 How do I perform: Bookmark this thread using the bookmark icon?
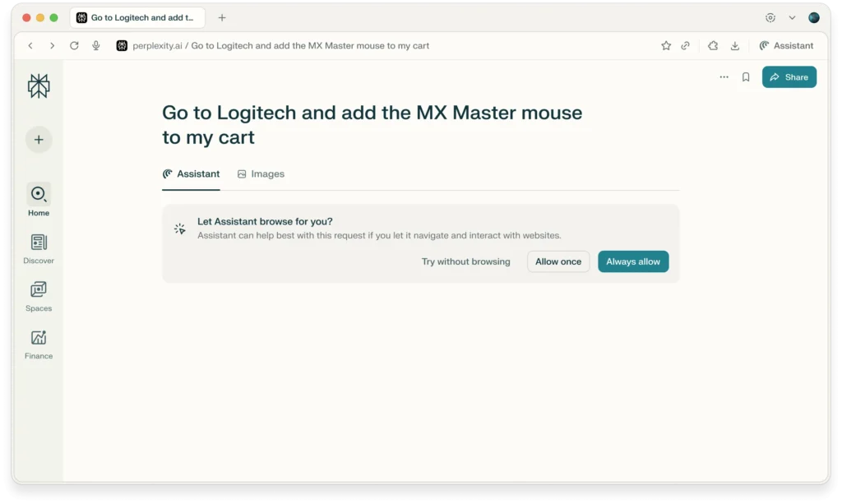745,76
